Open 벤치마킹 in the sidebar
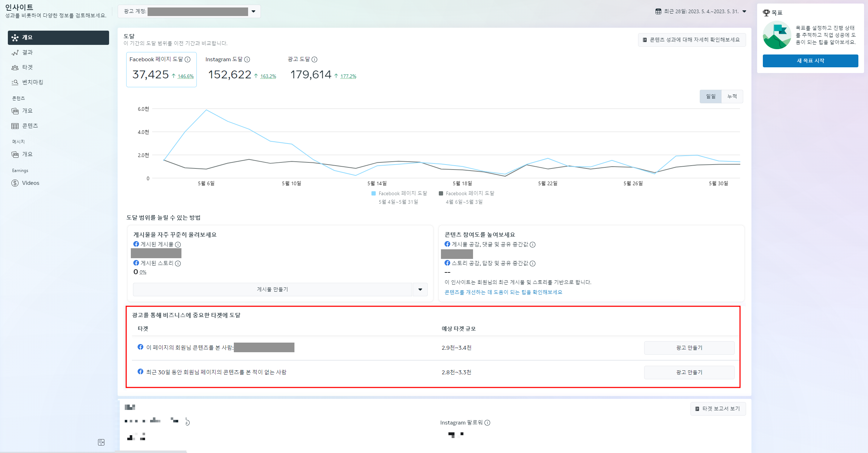 (32, 82)
